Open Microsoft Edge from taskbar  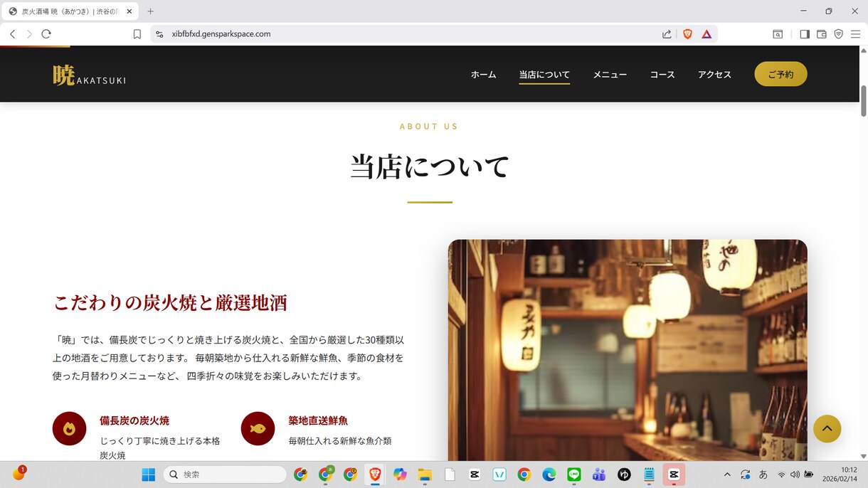click(549, 474)
